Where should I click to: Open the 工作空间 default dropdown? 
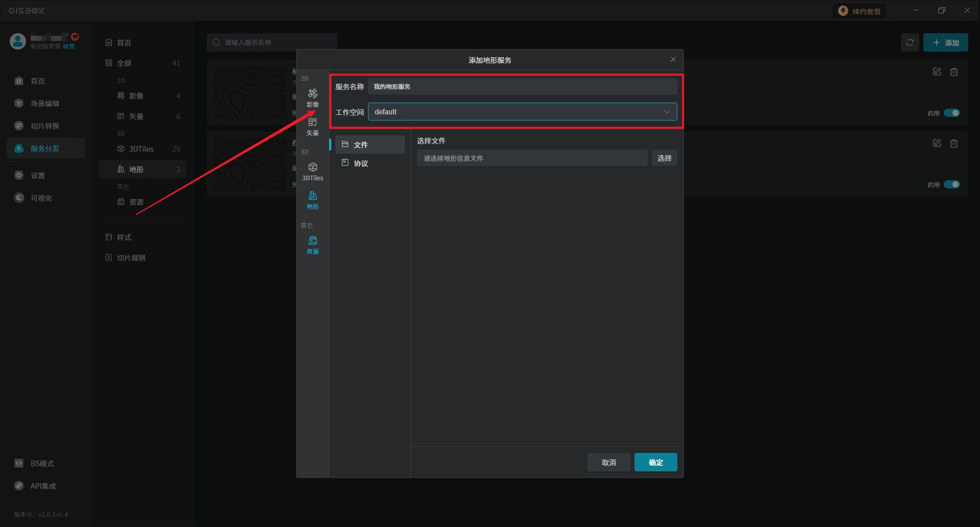(x=522, y=112)
